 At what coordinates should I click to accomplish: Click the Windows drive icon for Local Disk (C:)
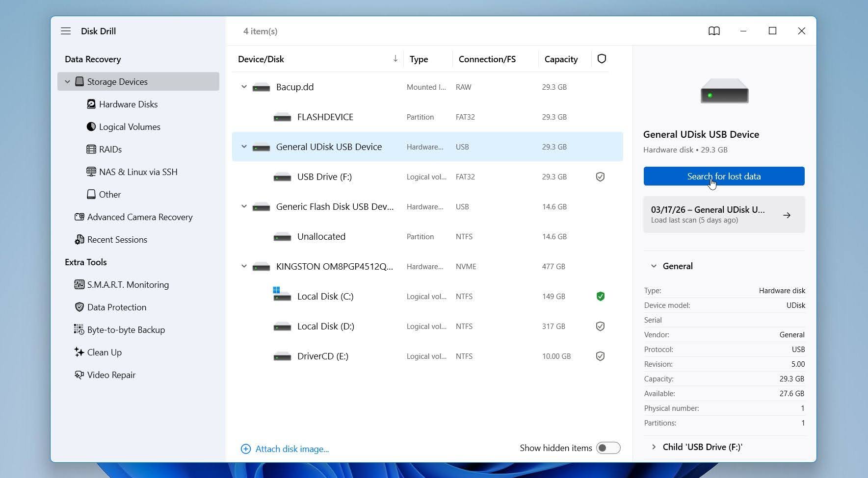click(x=282, y=294)
